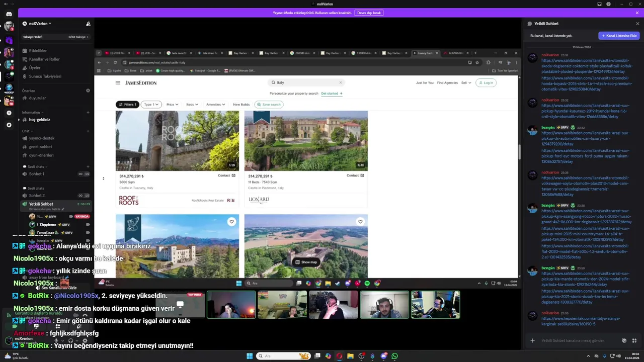Click the browser back arrow in the stream
The width and height of the screenshot is (644, 362).
coord(99,62)
